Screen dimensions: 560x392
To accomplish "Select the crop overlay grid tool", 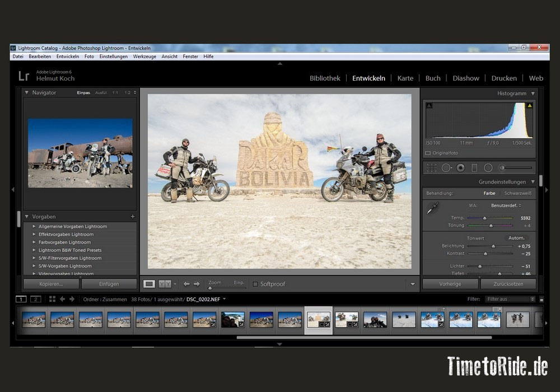I will pos(432,167).
